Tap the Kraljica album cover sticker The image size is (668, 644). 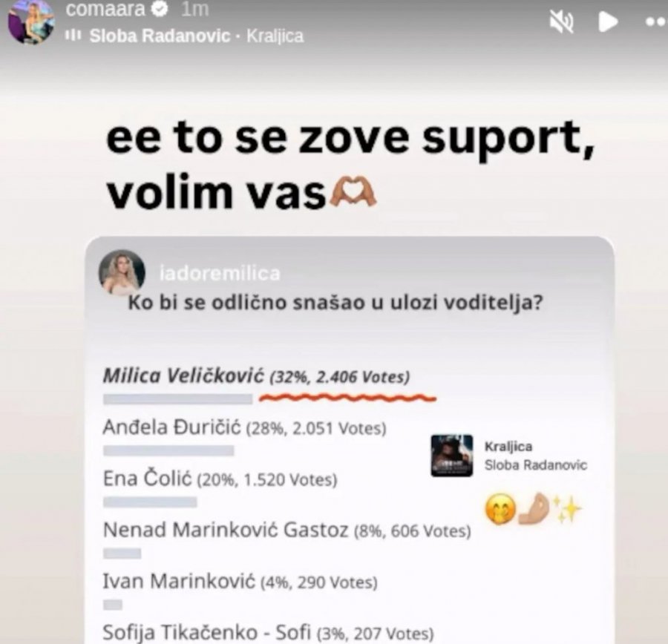(452, 456)
